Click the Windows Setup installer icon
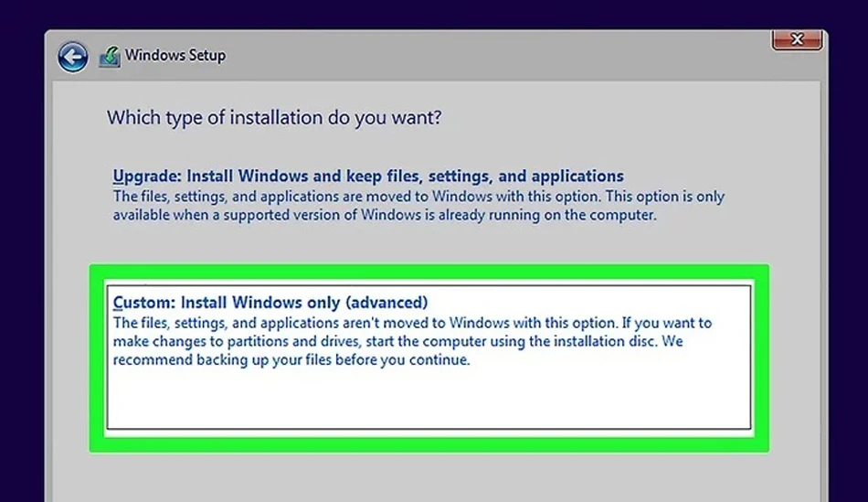This screenshot has width=868, height=502. (110, 57)
